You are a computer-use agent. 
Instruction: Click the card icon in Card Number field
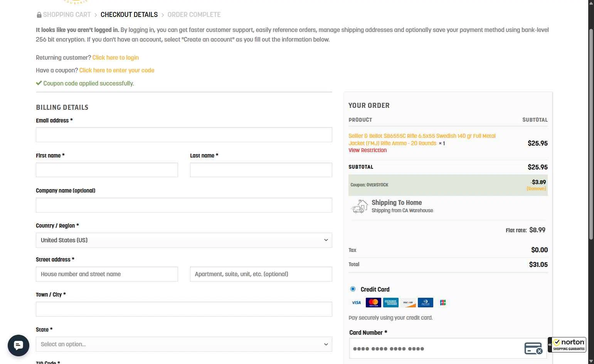[x=533, y=349]
